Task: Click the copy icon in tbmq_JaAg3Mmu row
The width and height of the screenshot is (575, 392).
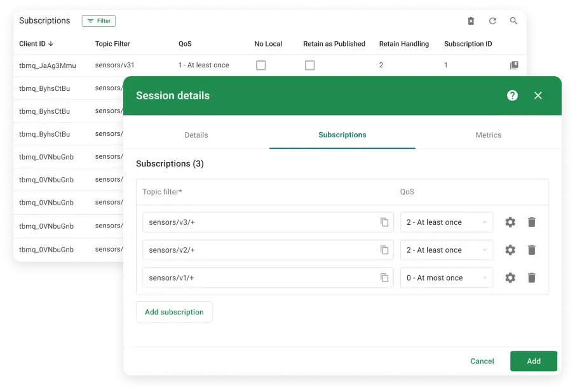Action: [514, 65]
